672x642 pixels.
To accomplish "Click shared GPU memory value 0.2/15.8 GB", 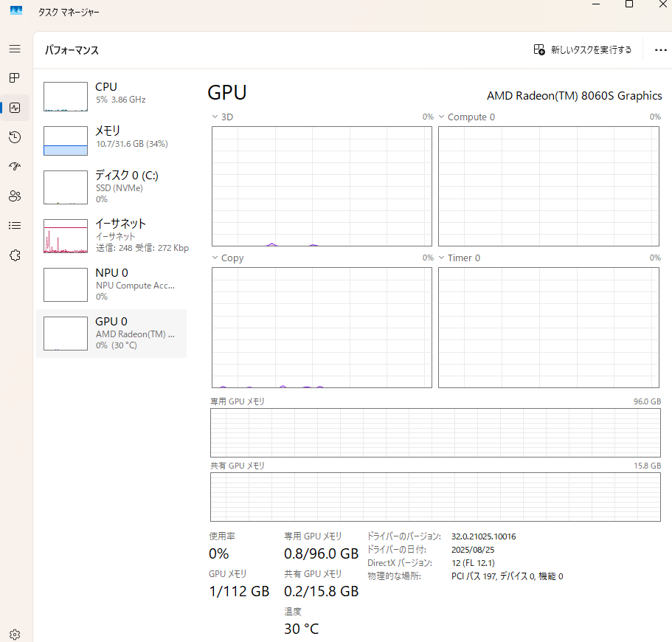I will click(321, 591).
